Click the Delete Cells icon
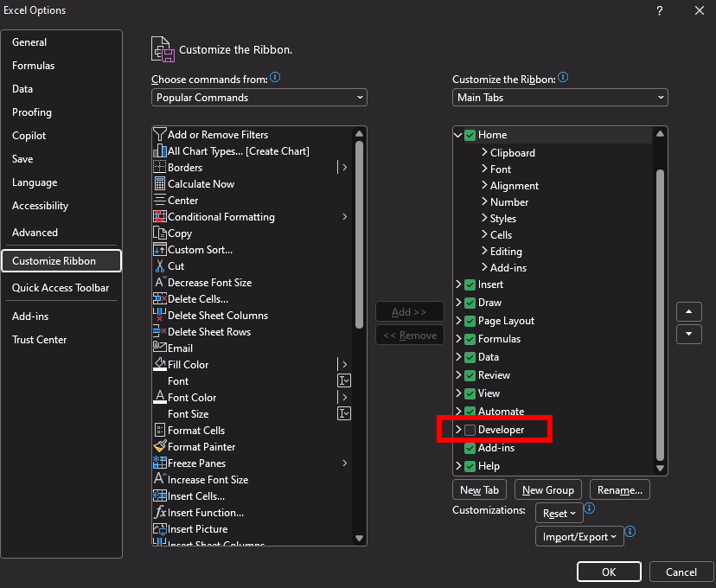This screenshot has height=588, width=716. pos(159,299)
